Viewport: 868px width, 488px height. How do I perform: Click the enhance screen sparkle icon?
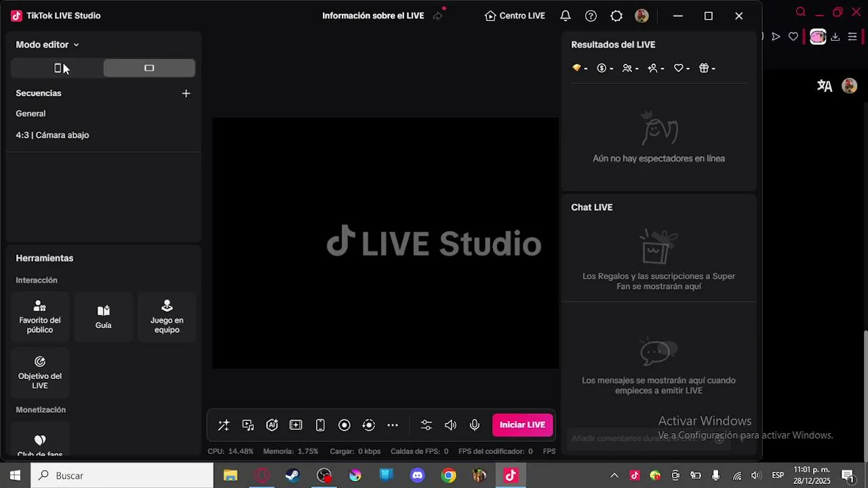click(x=296, y=425)
